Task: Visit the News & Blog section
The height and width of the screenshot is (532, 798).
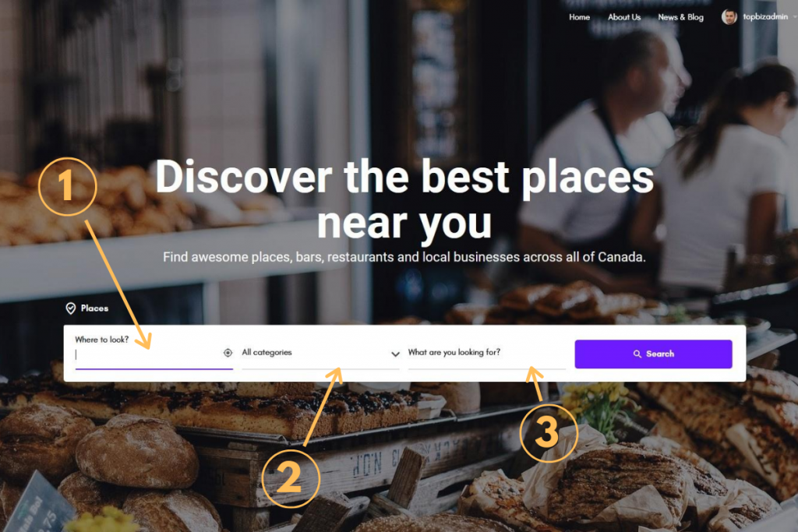Action: [x=680, y=17]
